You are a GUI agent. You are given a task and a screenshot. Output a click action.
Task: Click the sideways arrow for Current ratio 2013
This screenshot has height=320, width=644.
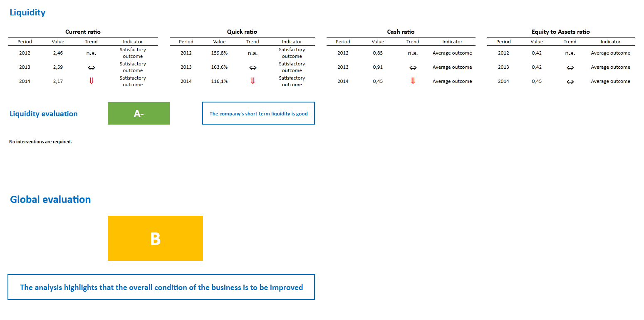tap(91, 67)
